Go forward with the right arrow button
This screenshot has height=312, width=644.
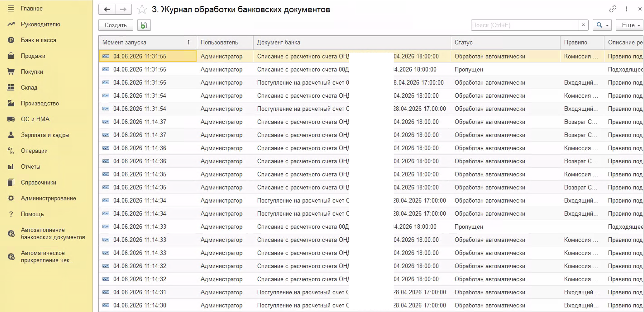tap(123, 9)
